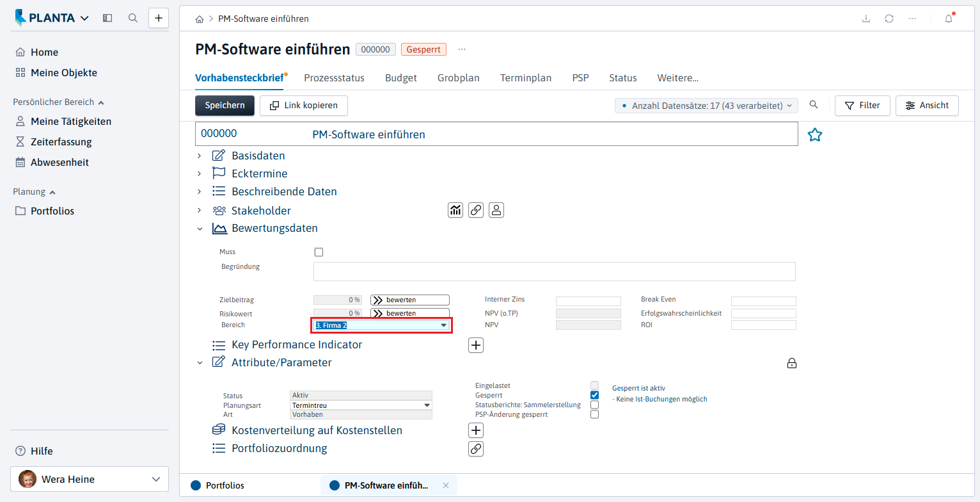Viewport: 980px width, 502px height.
Task: Click the Speichern button
Action: [x=225, y=106]
